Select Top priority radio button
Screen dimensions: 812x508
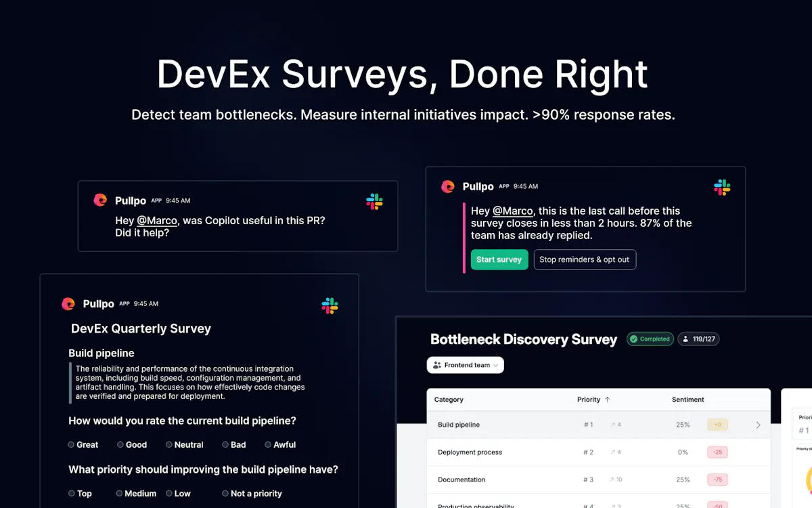(x=71, y=493)
